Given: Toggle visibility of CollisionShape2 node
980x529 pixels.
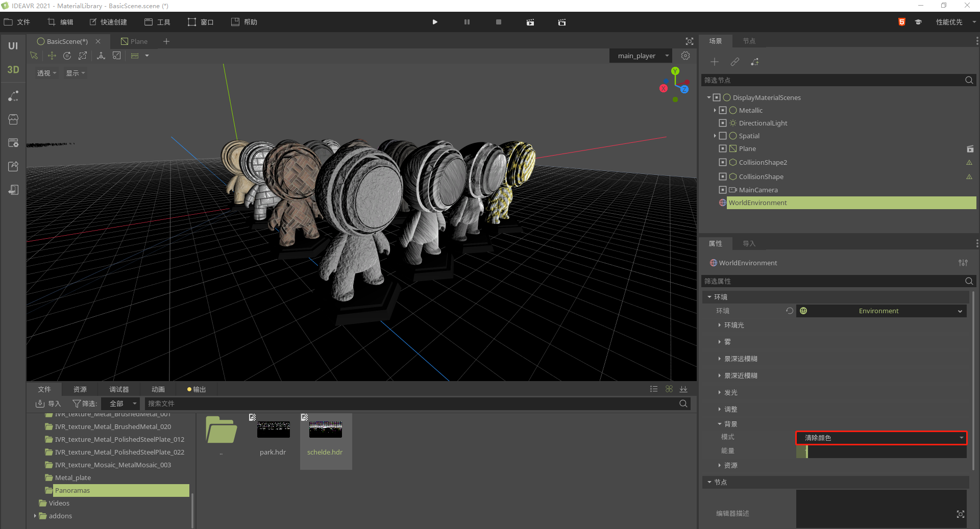Looking at the screenshot, I should pos(723,162).
